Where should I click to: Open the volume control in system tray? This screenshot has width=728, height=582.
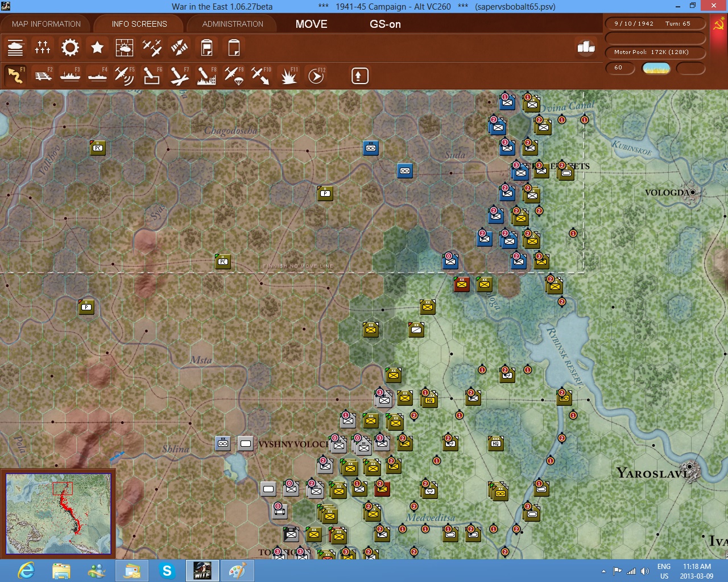pos(644,571)
